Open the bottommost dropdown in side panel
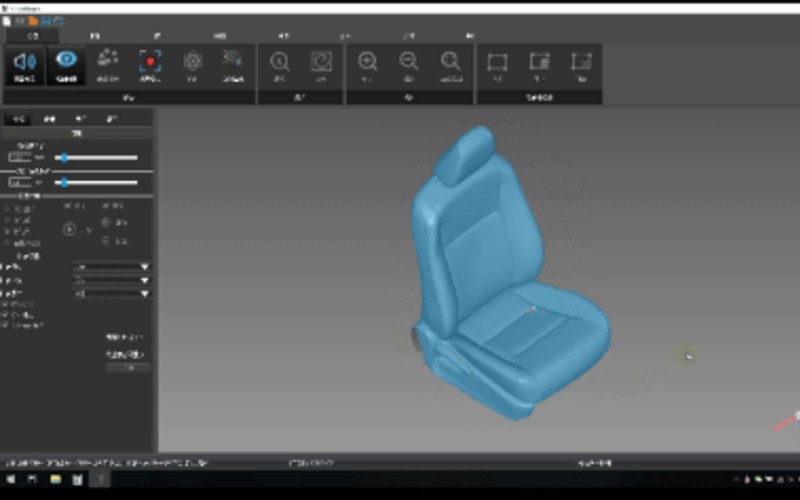 click(x=111, y=293)
